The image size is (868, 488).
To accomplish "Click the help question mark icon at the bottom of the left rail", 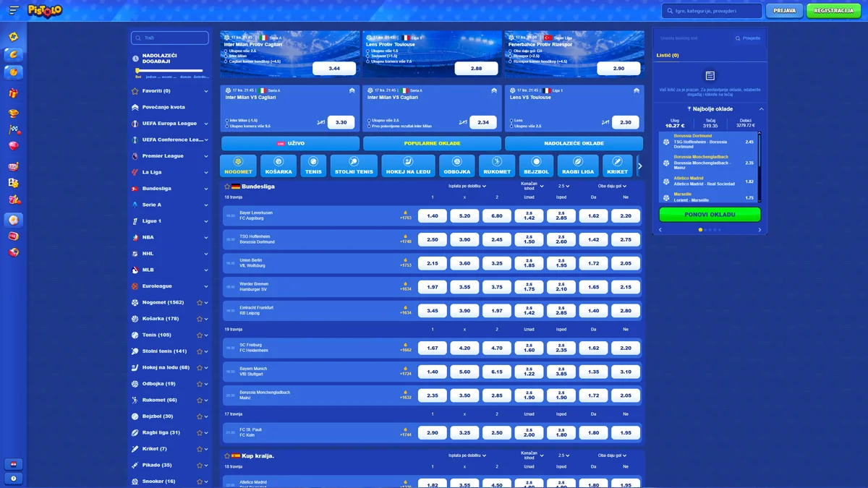I will (x=13, y=478).
